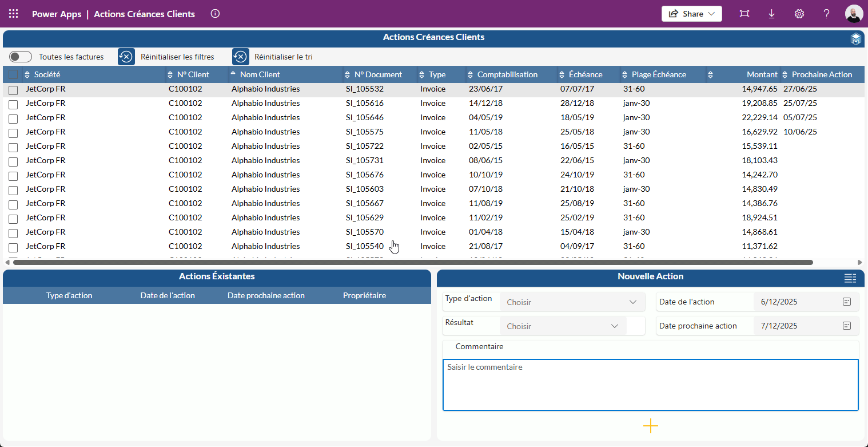Sort by Société column arrows
This screenshot has height=447, width=868.
coord(27,75)
